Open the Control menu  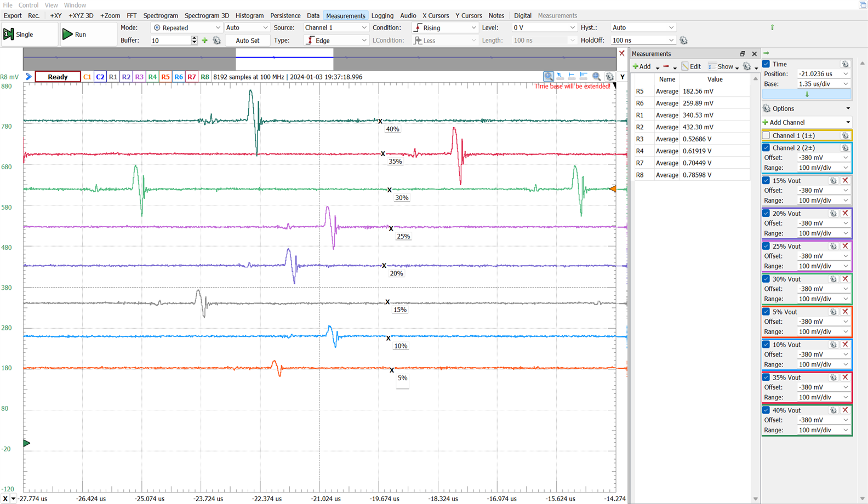28,5
